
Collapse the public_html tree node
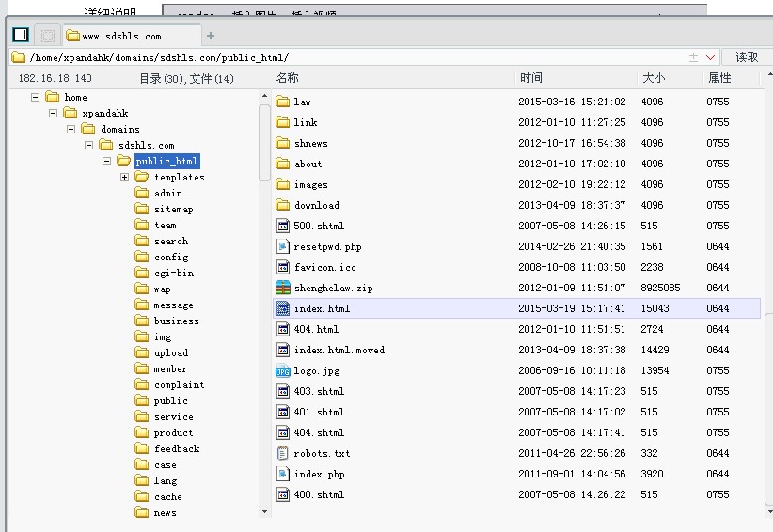point(106,161)
